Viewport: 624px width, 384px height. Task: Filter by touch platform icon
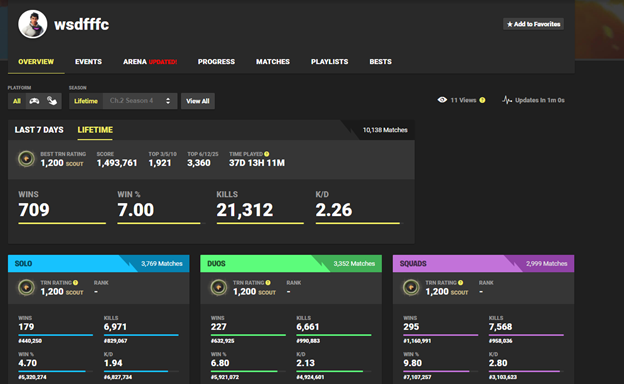(x=52, y=101)
